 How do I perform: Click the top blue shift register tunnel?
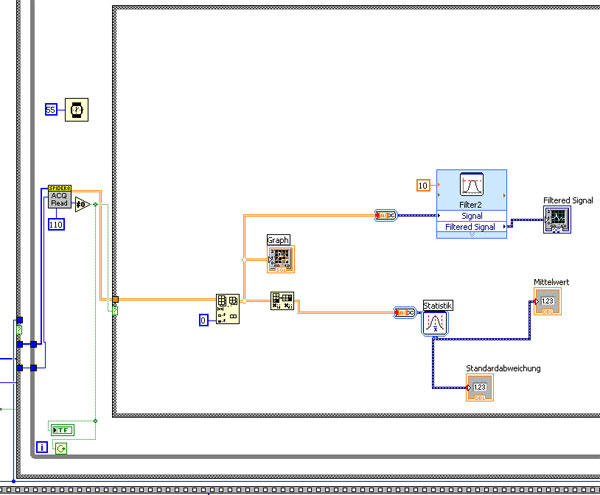click(20, 320)
